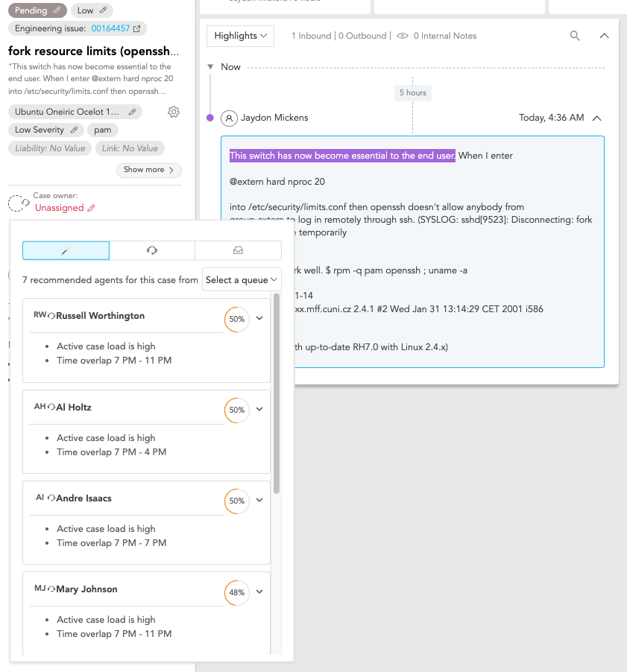This screenshot has width=627, height=672.
Task: Collapse the conversation panel
Action: pyautogui.click(x=605, y=36)
